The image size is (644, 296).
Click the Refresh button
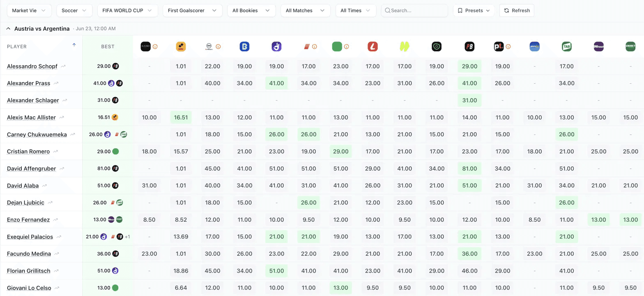click(517, 11)
